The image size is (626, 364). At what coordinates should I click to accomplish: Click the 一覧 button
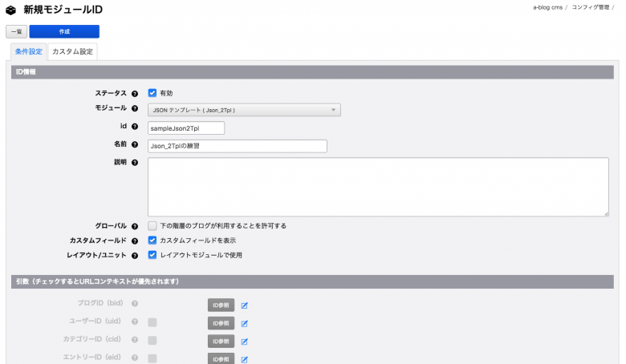tap(16, 31)
